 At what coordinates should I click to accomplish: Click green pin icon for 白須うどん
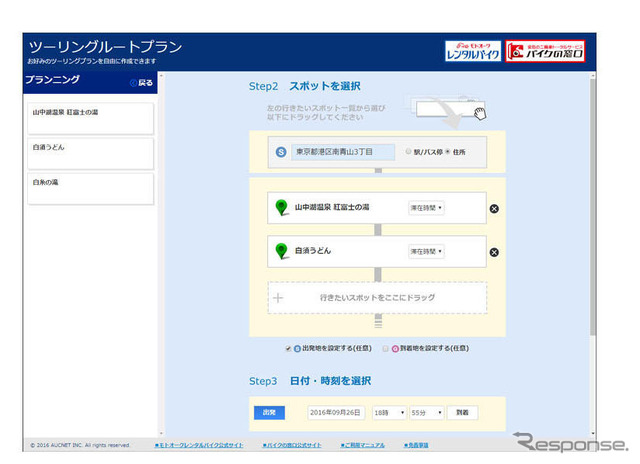pos(281,251)
